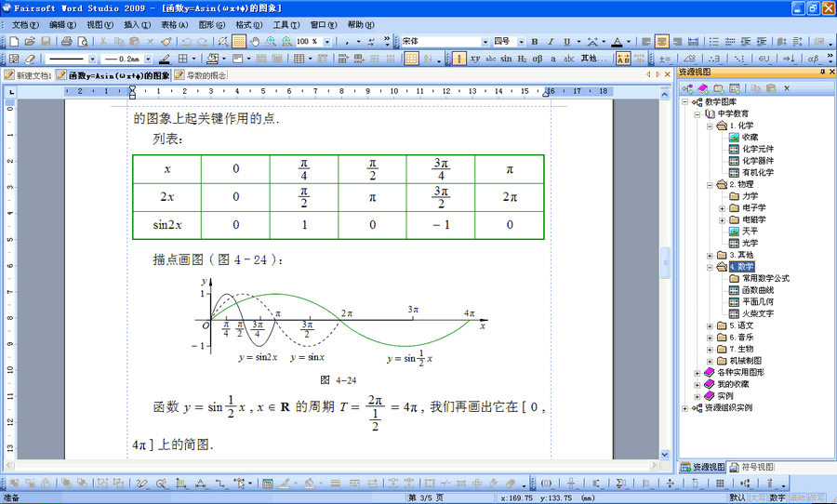837x504 pixels.
Task: Click the sin2x cell in the table
Action: (167, 225)
